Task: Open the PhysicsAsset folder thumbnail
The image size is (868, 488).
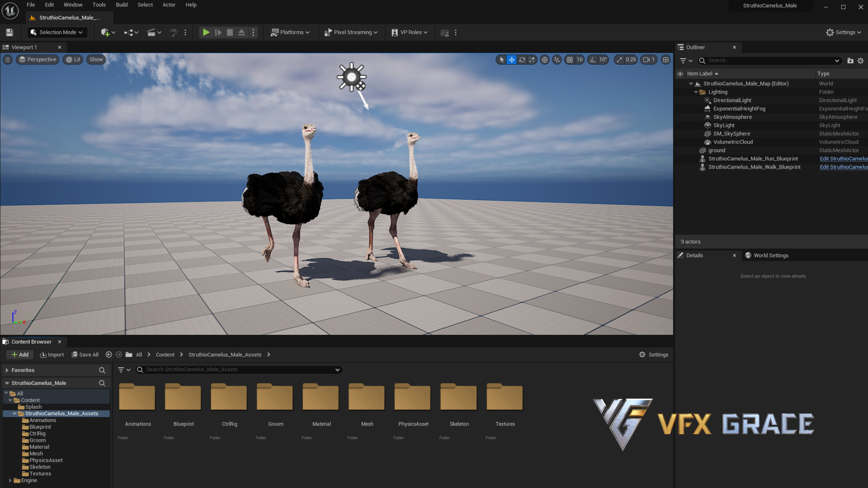Action: pos(413,398)
